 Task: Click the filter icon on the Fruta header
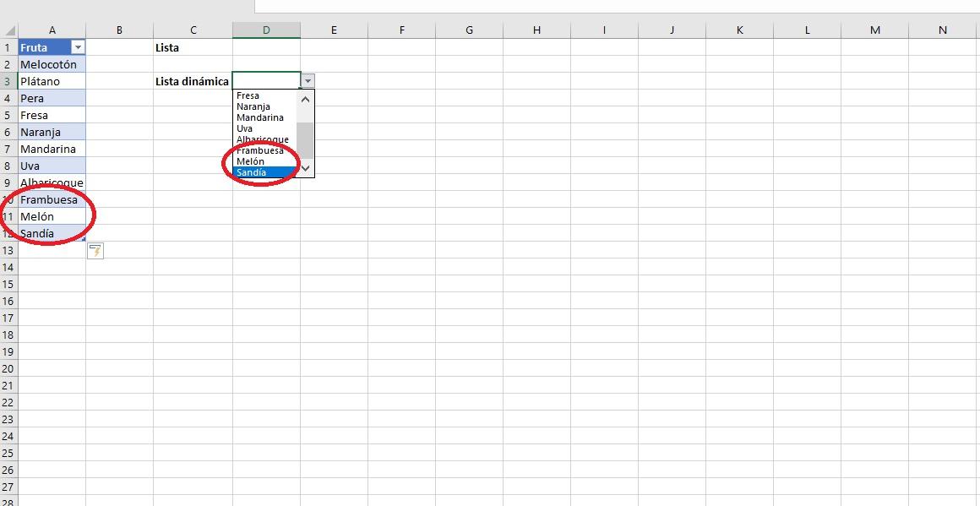pyautogui.click(x=77, y=46)
